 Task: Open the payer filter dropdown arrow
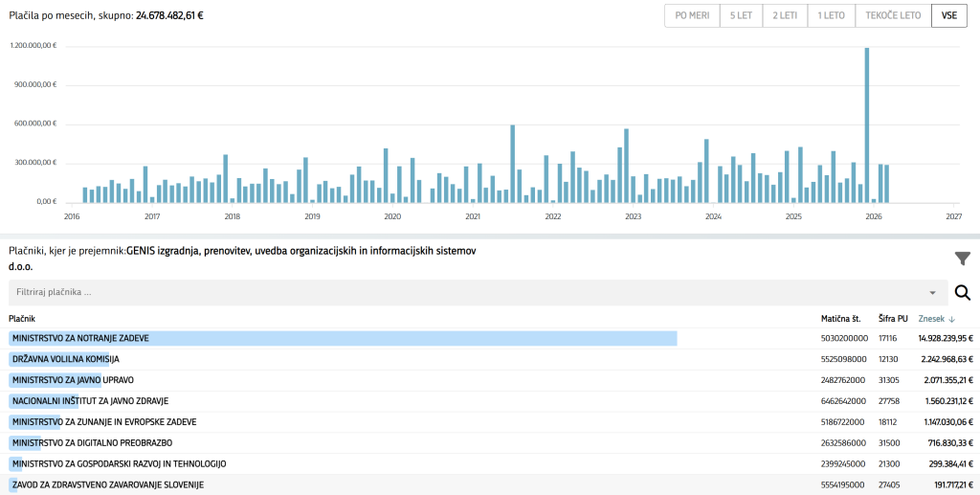tap(932, 293)
